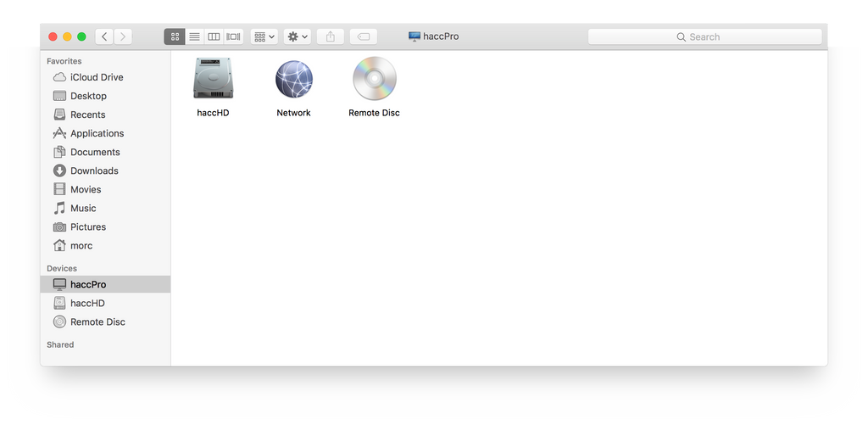
Task: Open Downloads in the sidebar
Action: point(105,170)
